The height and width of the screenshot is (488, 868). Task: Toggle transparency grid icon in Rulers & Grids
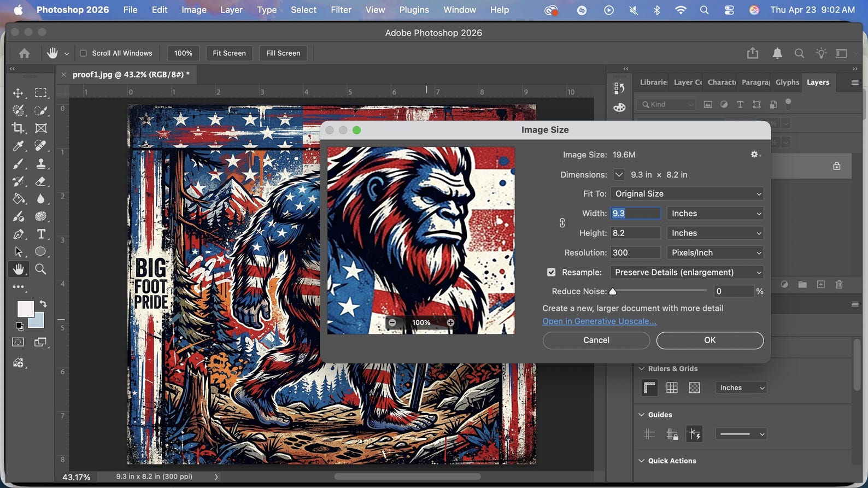point(694,387)
